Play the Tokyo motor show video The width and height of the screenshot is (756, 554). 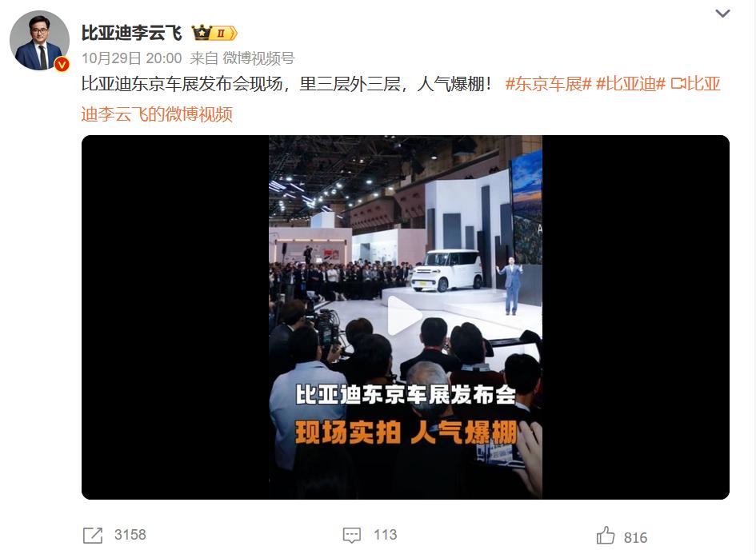(405, 316)
